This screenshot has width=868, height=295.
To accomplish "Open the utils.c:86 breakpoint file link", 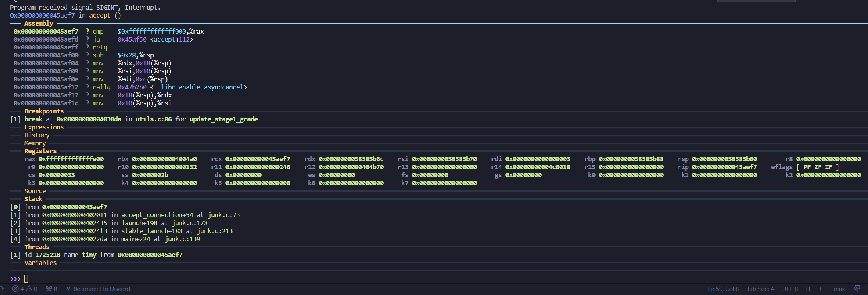I will coord(153,119).
